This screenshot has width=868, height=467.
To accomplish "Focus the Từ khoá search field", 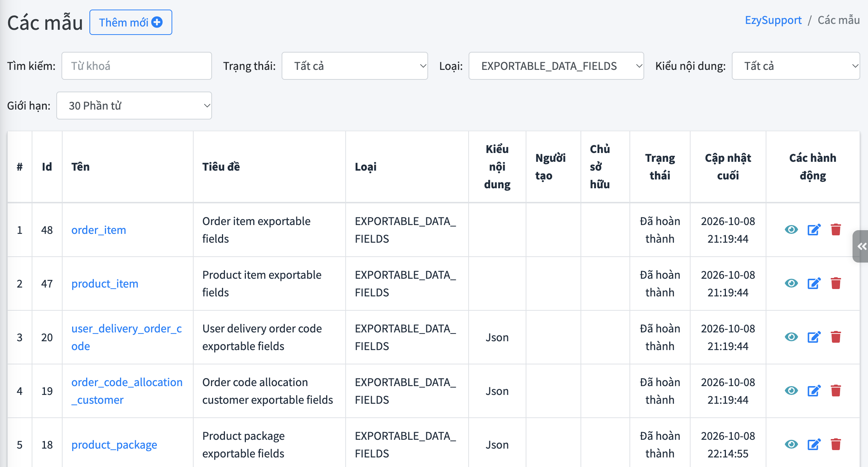I will 137,66.
